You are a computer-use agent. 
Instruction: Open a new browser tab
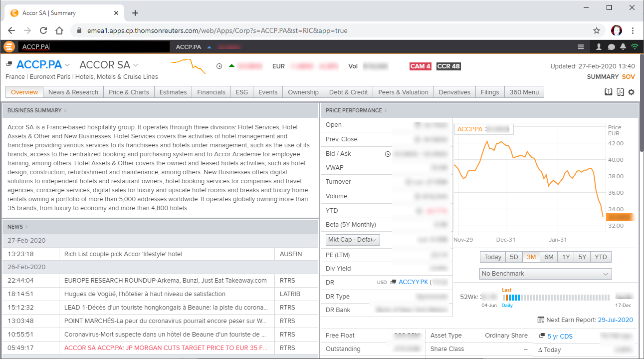pos(135,13)
